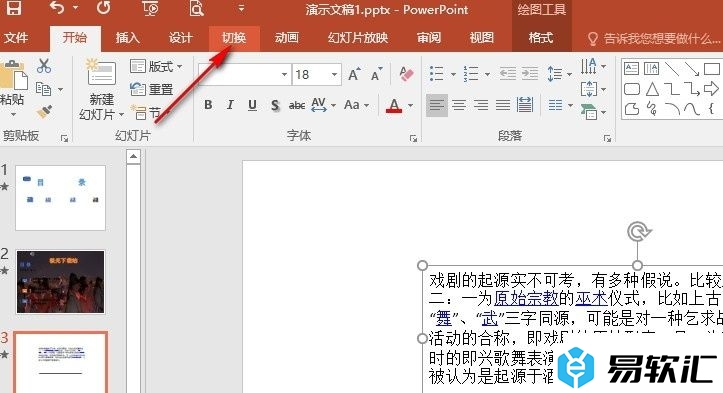Select the Format Painter brush

click(44, 111)
